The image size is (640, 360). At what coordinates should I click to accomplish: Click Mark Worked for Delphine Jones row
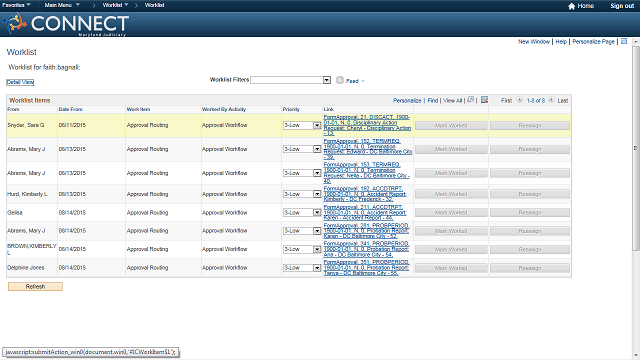point(451,268)
